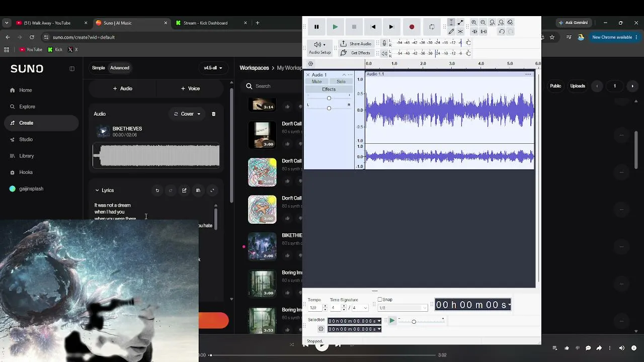Click the green Play button in Audacity
Image resolution: width=644 pixels, height=362 pixels.
[335, 27]
